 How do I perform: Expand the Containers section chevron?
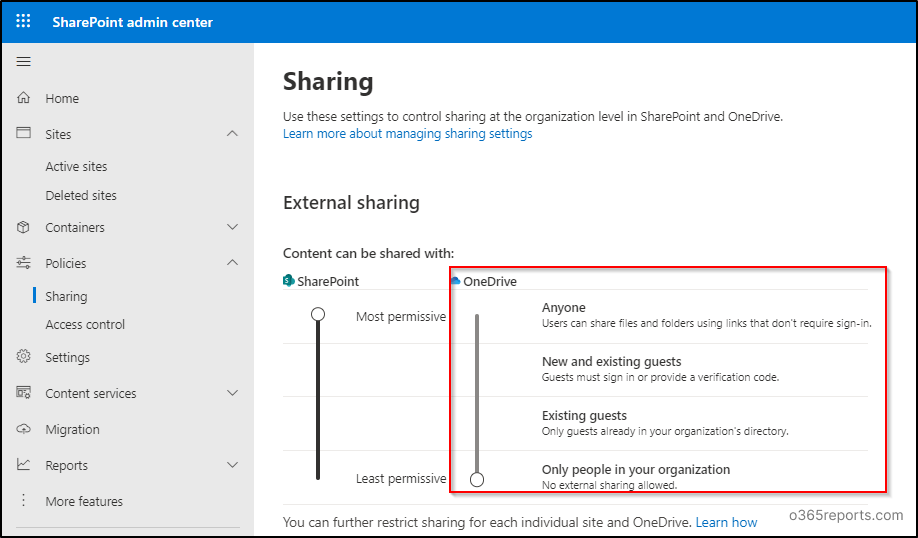tap(232, 227)
